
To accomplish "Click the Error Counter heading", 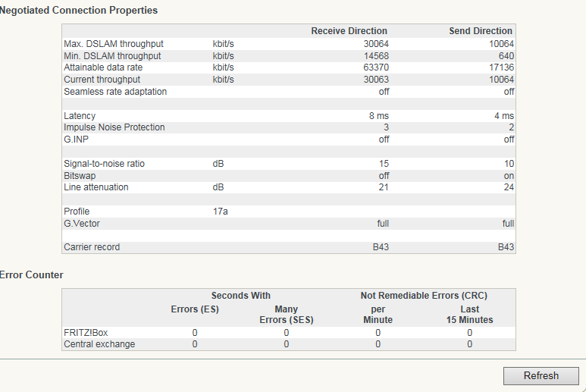I will (32, 274).
